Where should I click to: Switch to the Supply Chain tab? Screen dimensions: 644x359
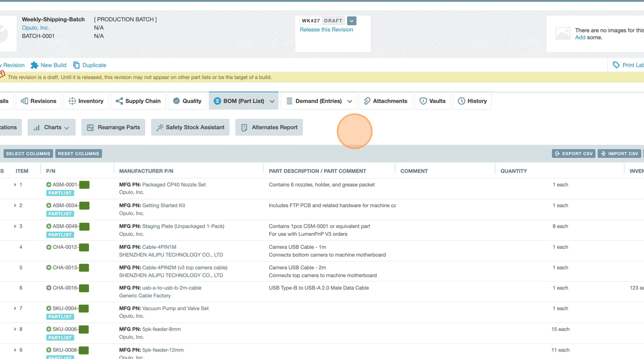tap(138, 101)
